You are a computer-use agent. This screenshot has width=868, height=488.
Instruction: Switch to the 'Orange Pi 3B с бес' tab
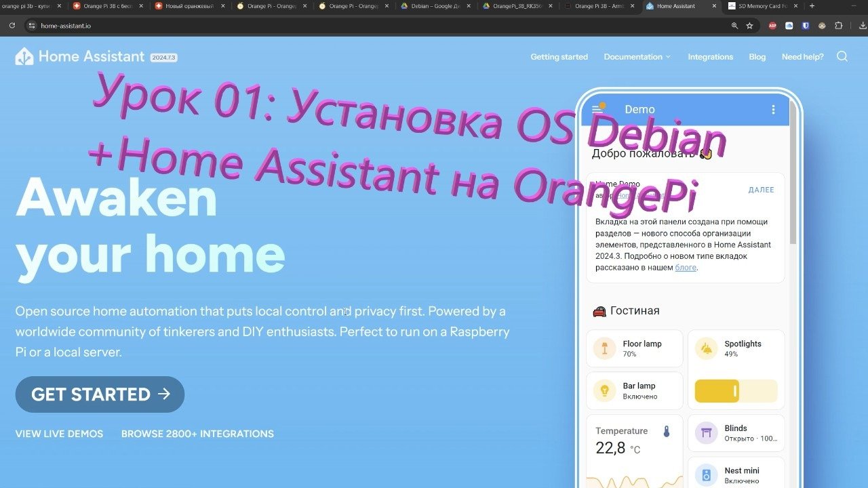click(108, 6)
